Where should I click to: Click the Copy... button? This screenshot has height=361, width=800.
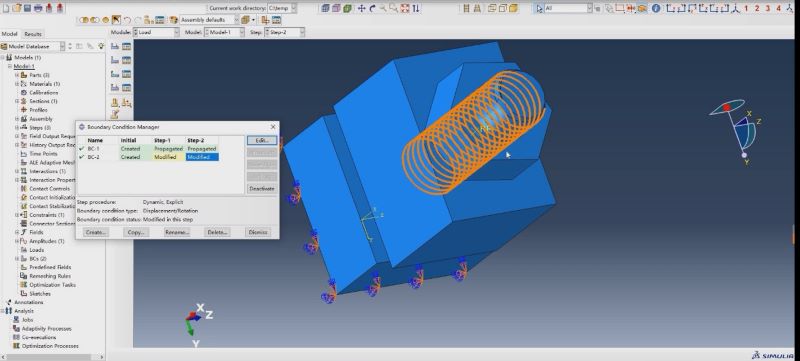[x=136, y=232]
